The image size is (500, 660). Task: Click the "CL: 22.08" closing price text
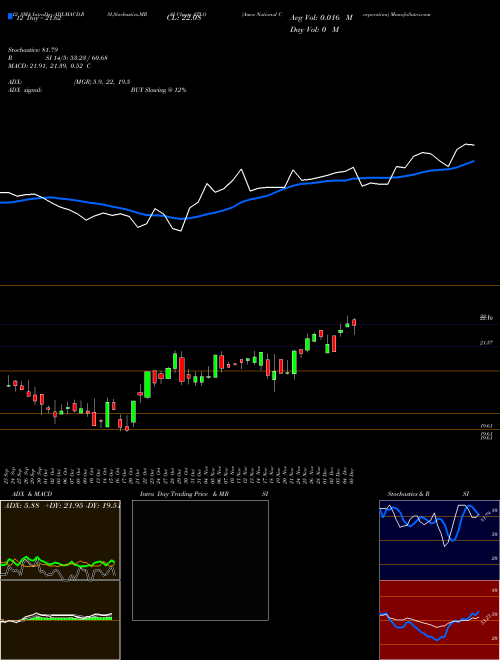(183, 19)
